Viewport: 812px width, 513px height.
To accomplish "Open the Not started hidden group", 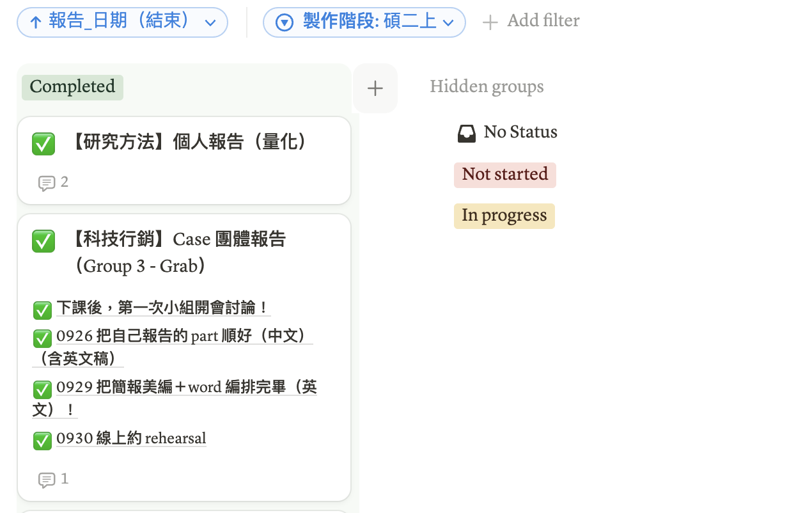I will pyautogui.click(x=504, y=175).
